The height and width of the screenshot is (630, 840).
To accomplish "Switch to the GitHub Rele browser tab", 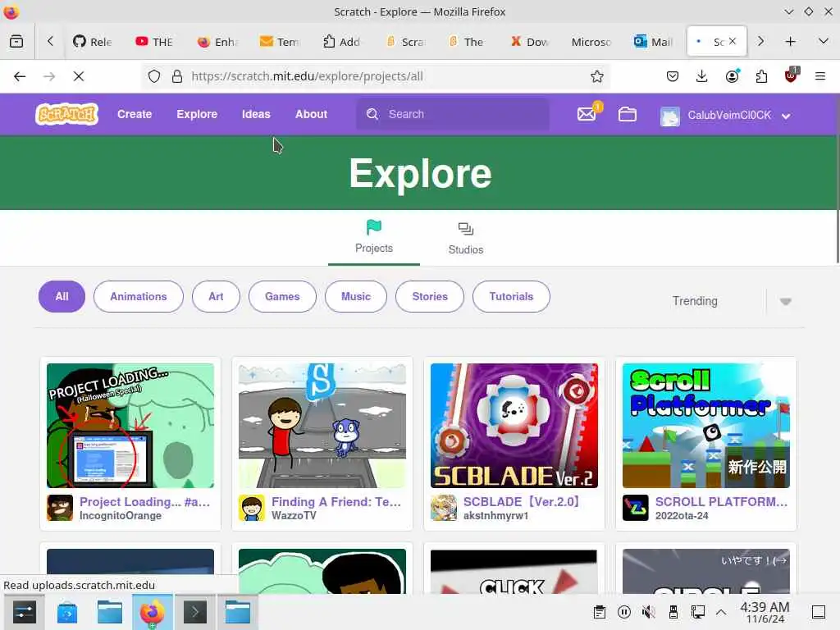I will 93,42.
